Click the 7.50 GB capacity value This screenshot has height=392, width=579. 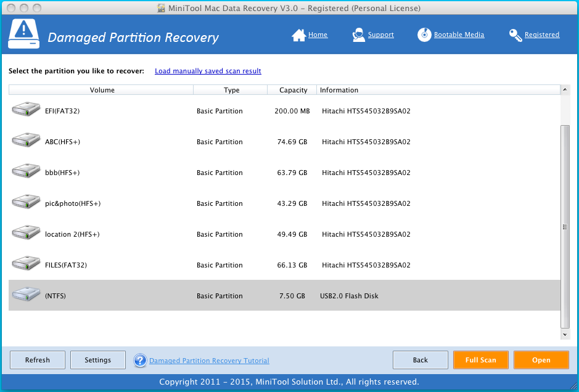click(292, 296)
